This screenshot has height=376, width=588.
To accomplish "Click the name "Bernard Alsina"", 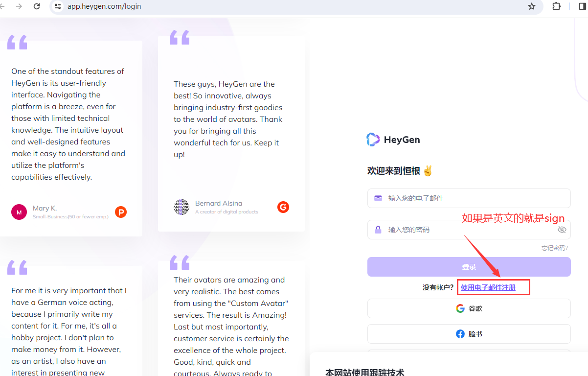I will (x=219, y=203).
